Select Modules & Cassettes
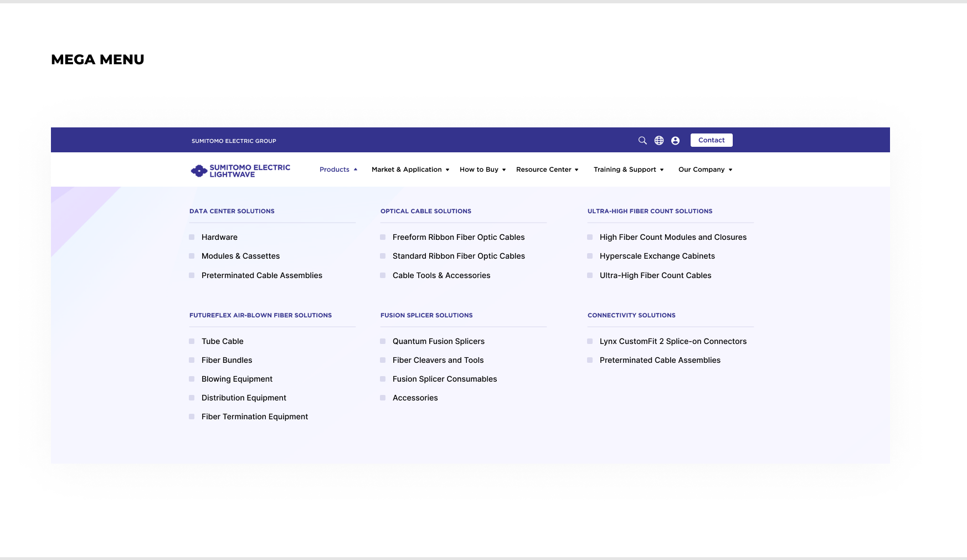This screenshot has height=560, width=967. coord(240,256)
